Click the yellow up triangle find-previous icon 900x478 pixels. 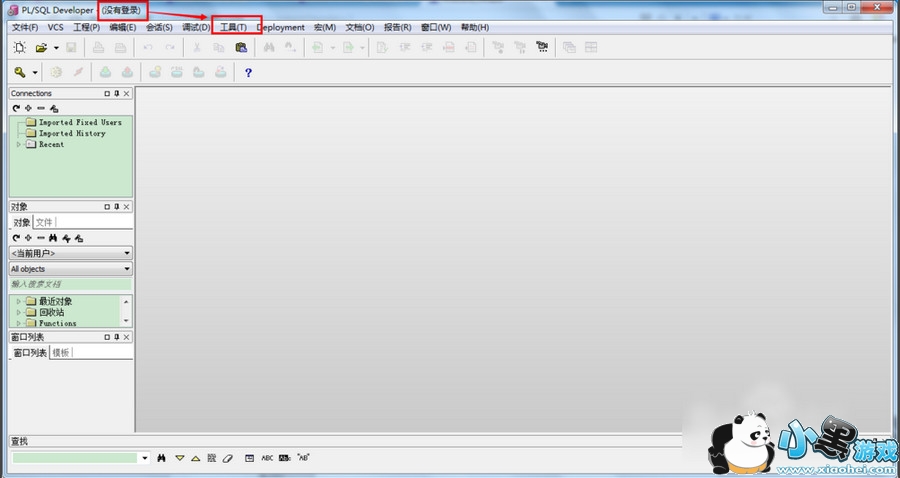[196, 458]
